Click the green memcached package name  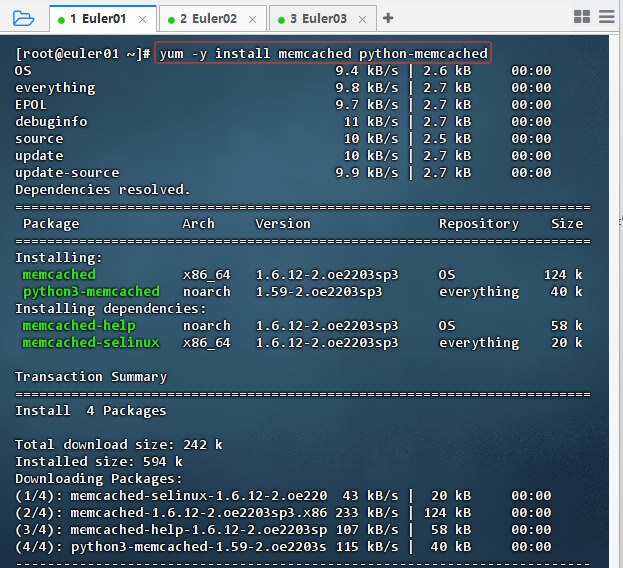(59, 274)
